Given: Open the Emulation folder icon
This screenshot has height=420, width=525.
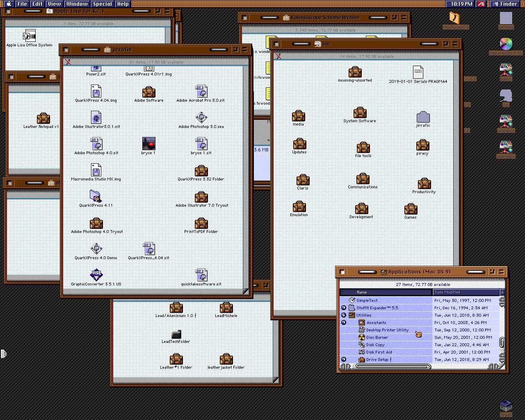Looking at the screenshot, I should tap(299, 206).
